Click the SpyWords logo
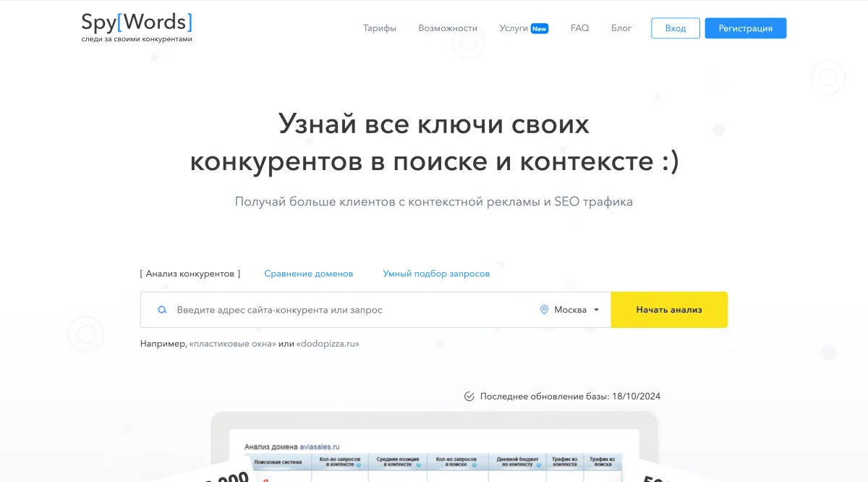This screenshot has height=482, width=868. [x=137, y=28]
